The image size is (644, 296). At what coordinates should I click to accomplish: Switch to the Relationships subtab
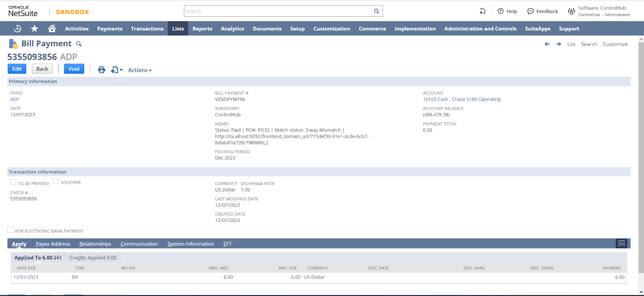click(95, 244)
